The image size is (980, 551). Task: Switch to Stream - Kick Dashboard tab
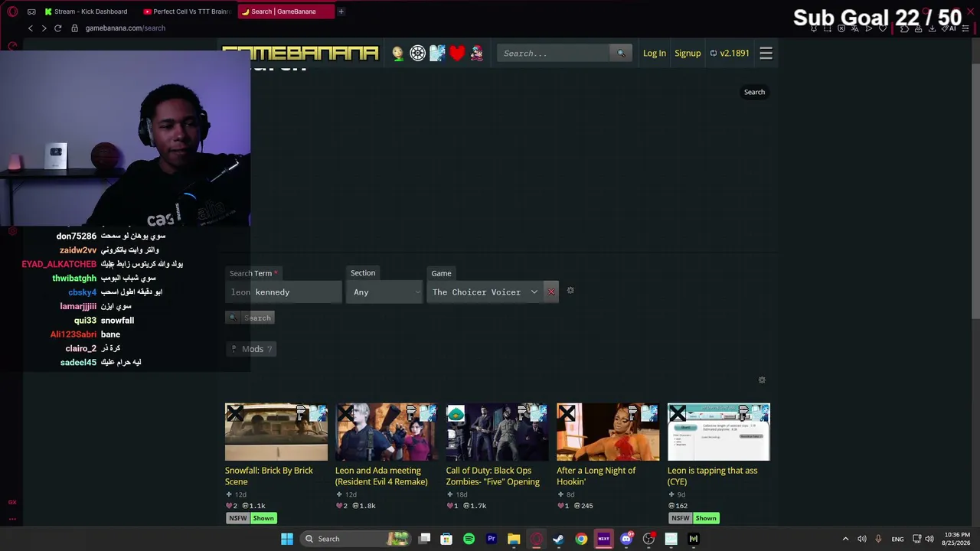(x=87, y=11)
